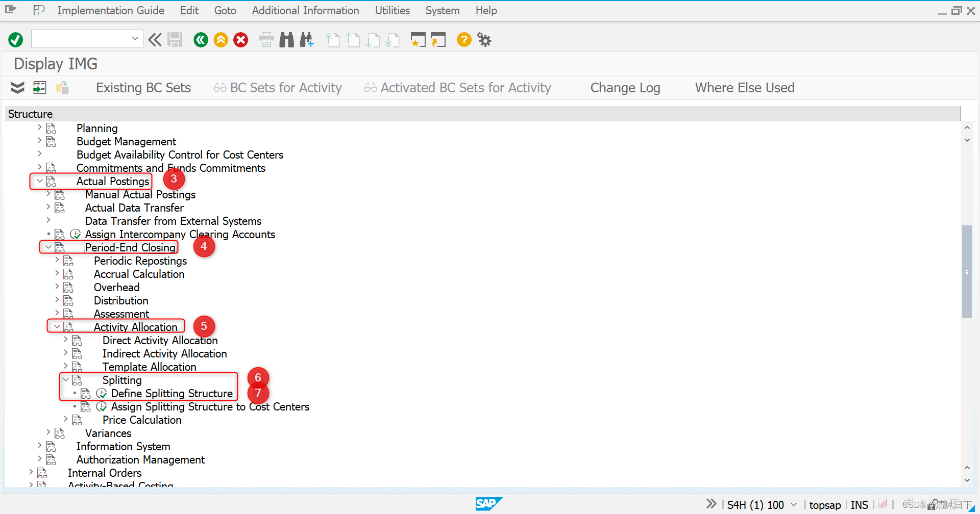The image size is (980, 514).
Task: Click into the command input field
Action: (x=81, y=39)
